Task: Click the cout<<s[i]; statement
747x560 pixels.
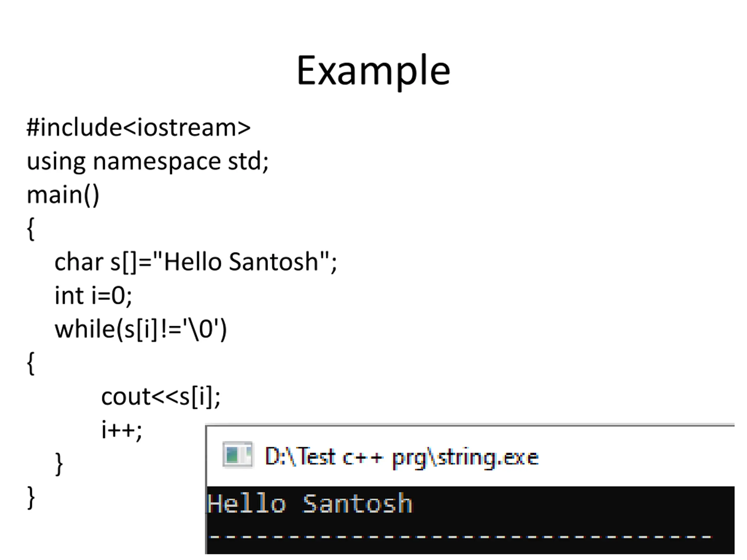Action: click(161, 397)
